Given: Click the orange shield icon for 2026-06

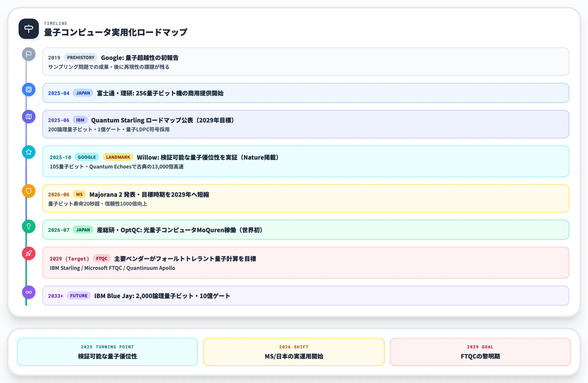Looking at the screenshot, I should (x=29, y=191).
